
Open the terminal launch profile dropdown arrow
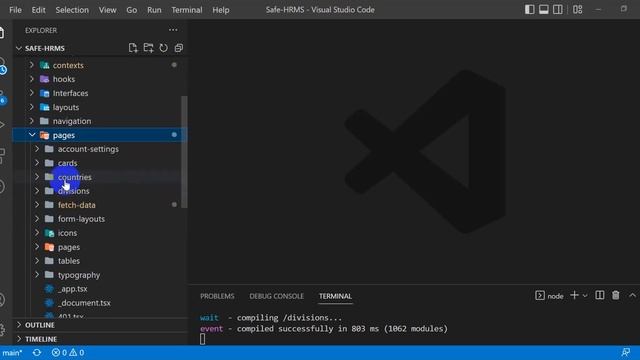(x=585, y=296)
